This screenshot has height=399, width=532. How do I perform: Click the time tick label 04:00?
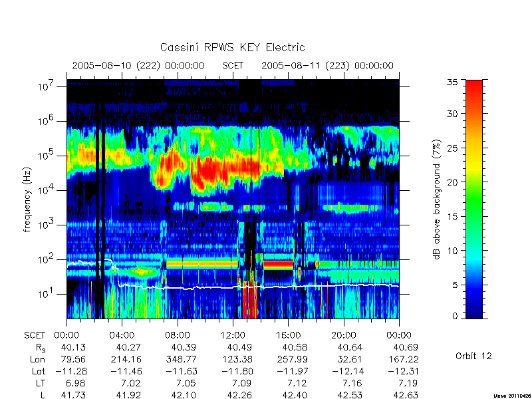[122, 336]
